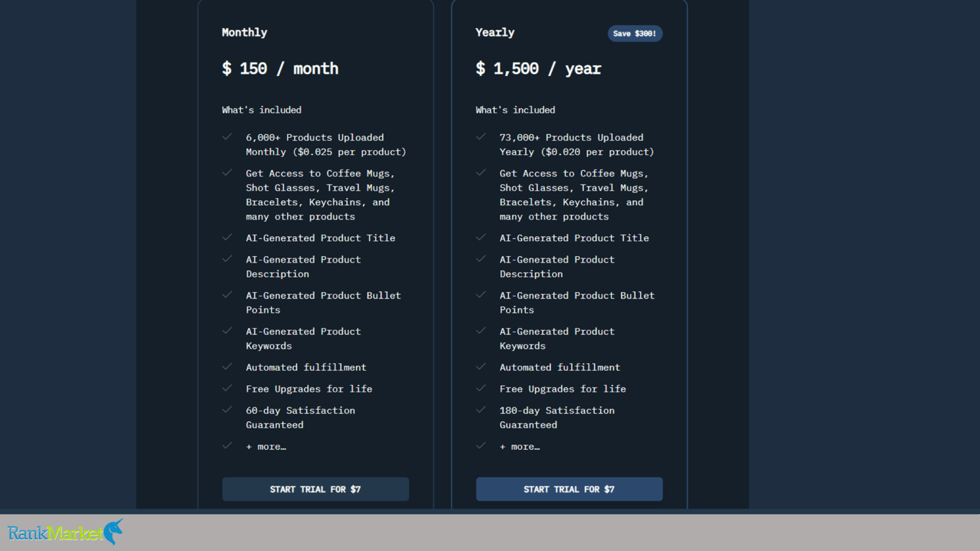Click Monthly 'AI-Generated Product Title' text
The width and height of the screenshot is (980, 551).
tap(321, 238)
